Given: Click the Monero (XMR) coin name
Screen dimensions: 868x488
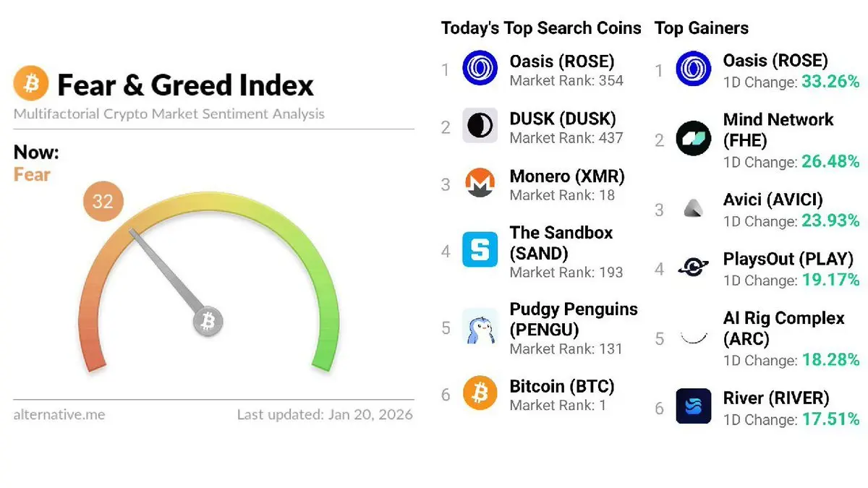Looking at the screenshot, I should tap(566, 176).
